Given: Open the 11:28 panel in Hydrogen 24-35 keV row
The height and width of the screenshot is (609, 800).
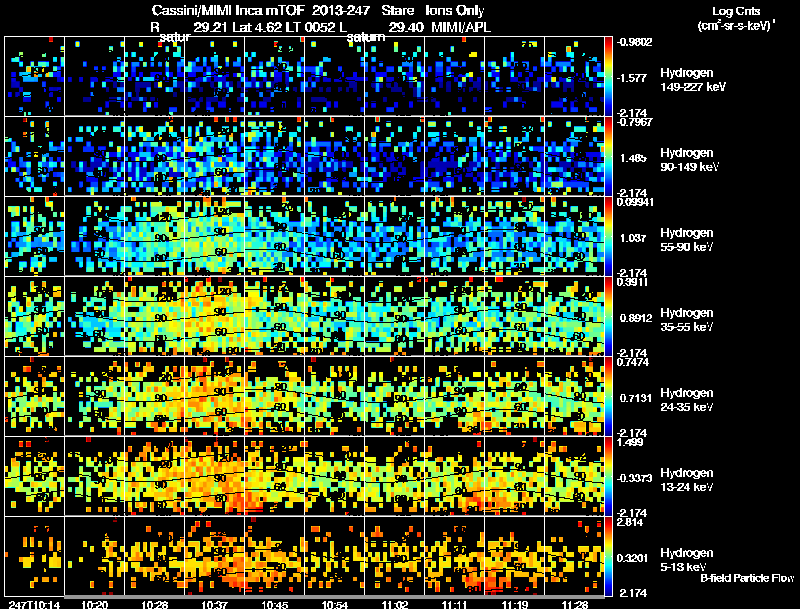Looking at the screenshot, I should [x=574, y=396].
